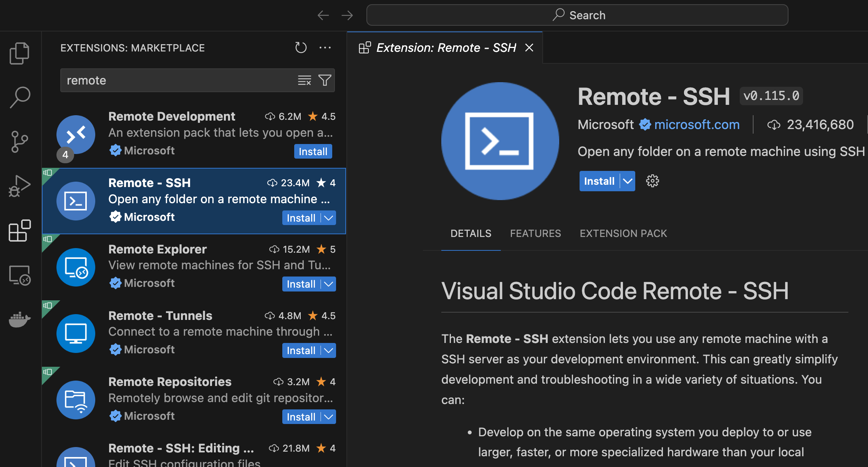Switch to the EXTENSION PACK tab
The image size is (868, 467).
(623, 233)
